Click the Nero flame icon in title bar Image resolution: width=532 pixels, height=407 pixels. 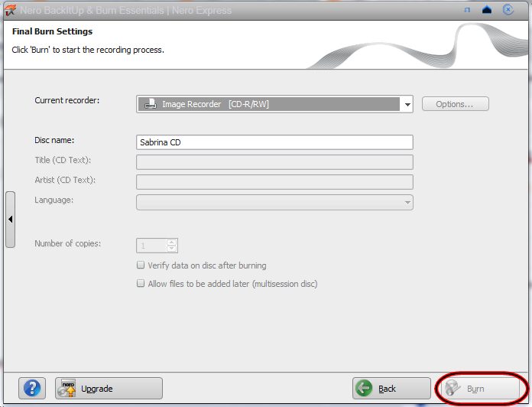tap(10, 11)
